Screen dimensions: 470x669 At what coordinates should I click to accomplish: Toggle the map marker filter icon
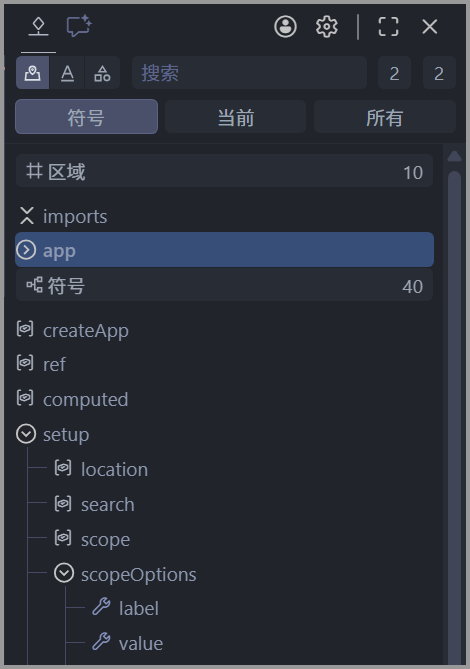tap(32, 73)
